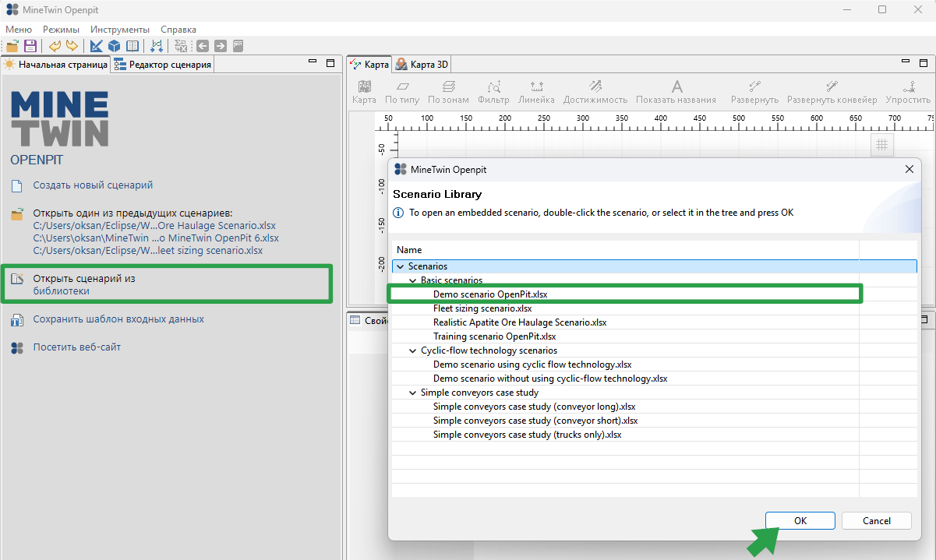Collapse the Basic scenarios group

(x=413, y=280)
